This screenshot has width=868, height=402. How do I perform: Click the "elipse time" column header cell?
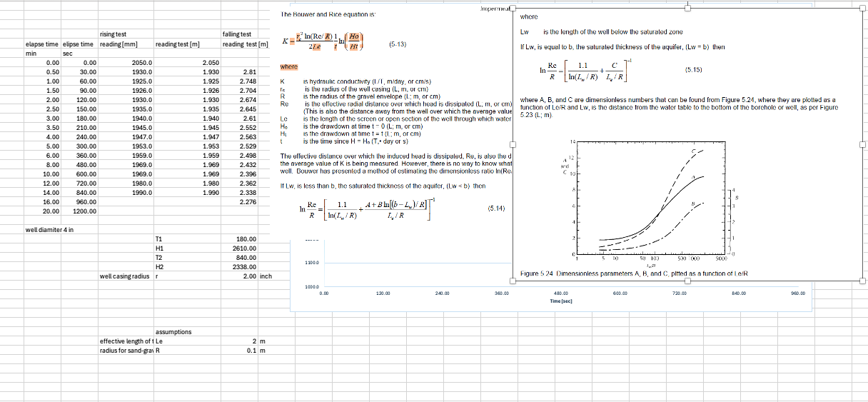point(79,44)
